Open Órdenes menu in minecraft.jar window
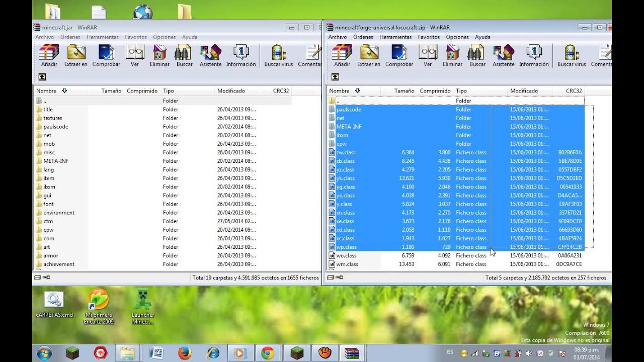644x362 pixels. tap(70, 37)
